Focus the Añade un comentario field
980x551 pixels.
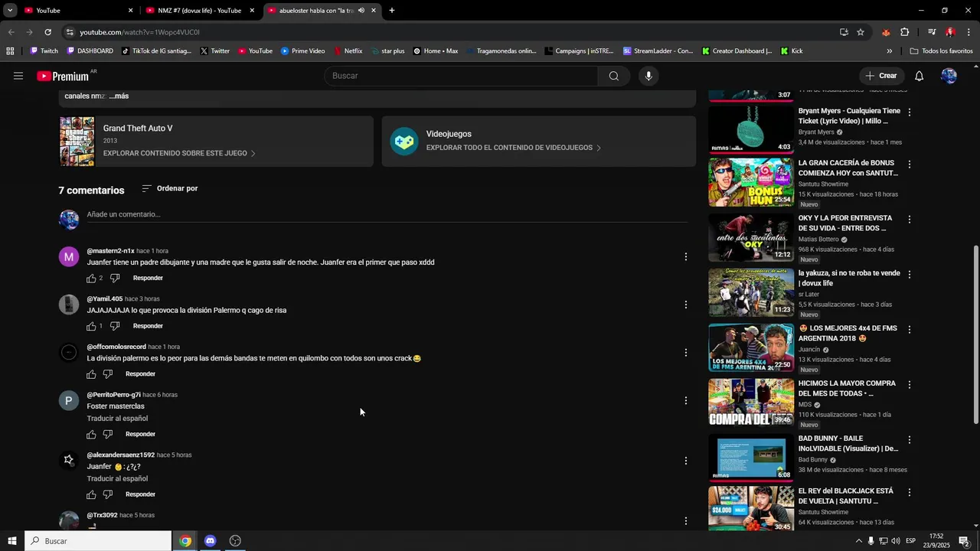[x=387, y=214]
